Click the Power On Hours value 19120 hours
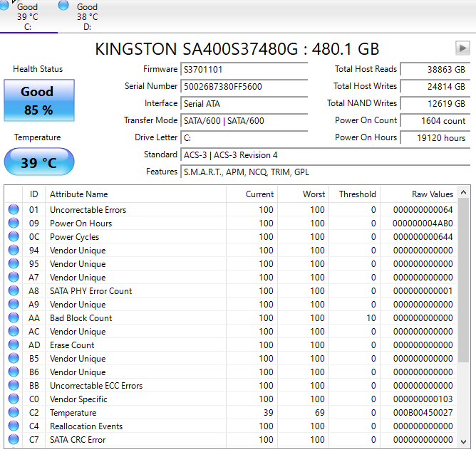 435,138
